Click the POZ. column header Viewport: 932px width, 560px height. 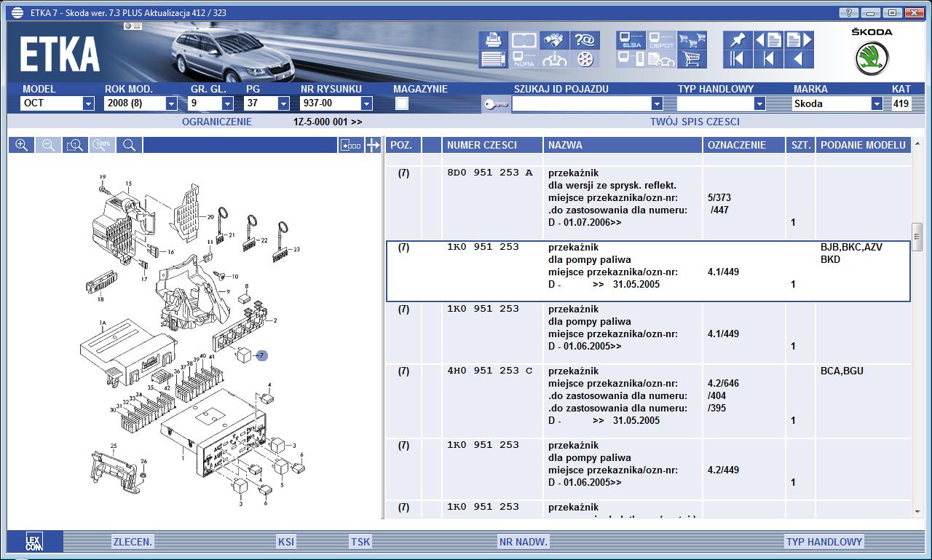[x=402, y=145]
